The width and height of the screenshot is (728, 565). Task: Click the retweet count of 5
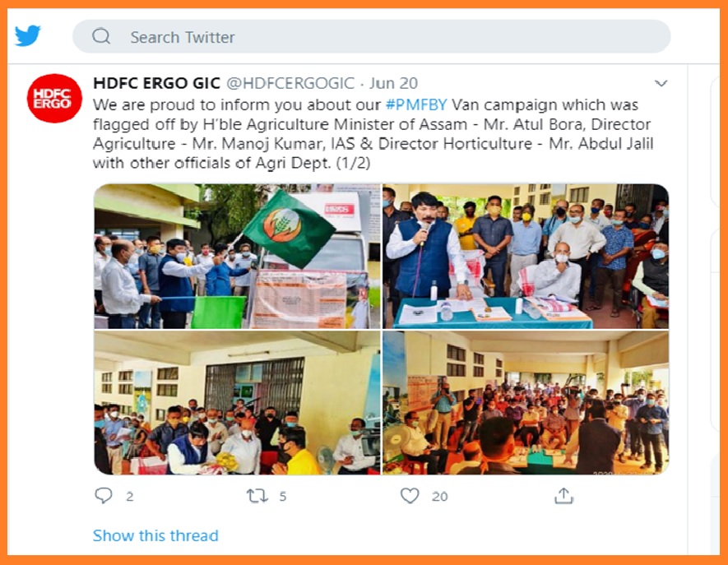(x=283, y=496)
